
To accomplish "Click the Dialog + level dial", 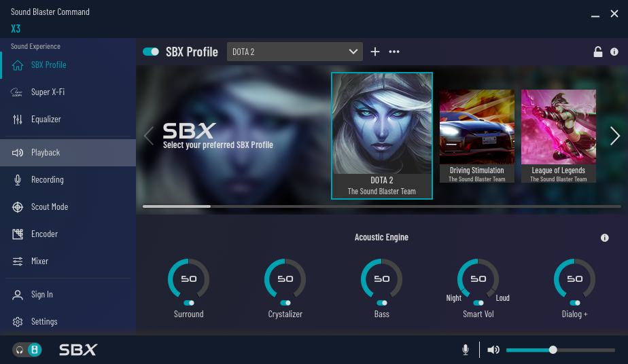I will (x=575, y=279).
